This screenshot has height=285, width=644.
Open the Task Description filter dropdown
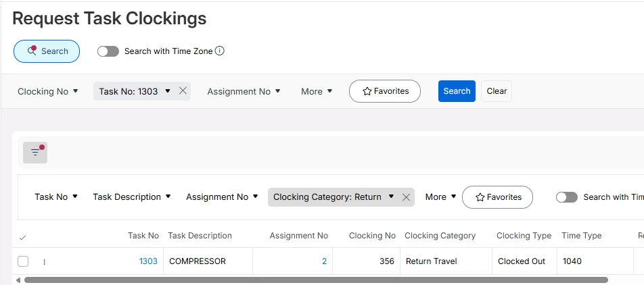click(x=132, y=197)
